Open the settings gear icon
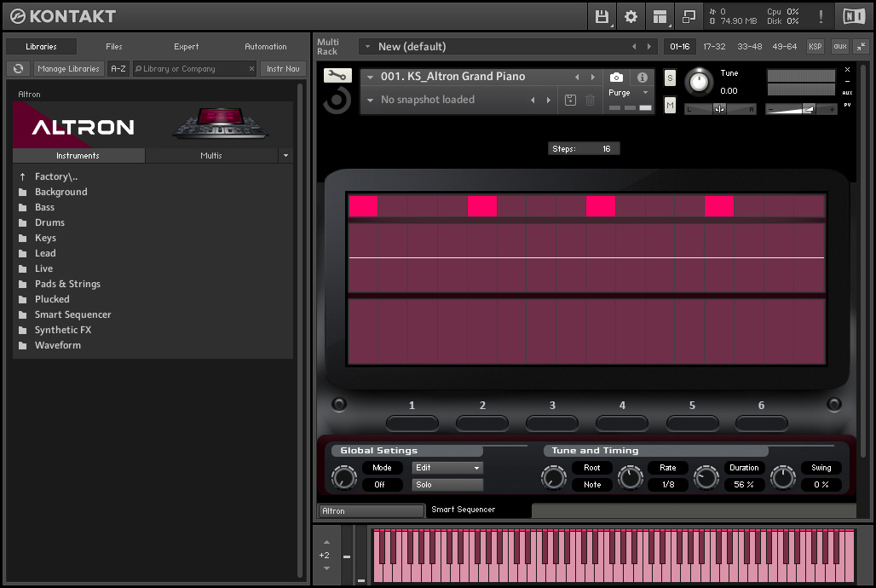The image size is (876, 588). pyautogui.click(x=631, y=16)
